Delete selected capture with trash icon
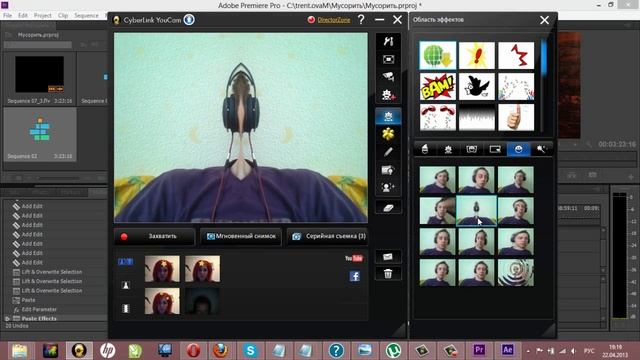The image size is (640, 360). (x=388, y=274)
